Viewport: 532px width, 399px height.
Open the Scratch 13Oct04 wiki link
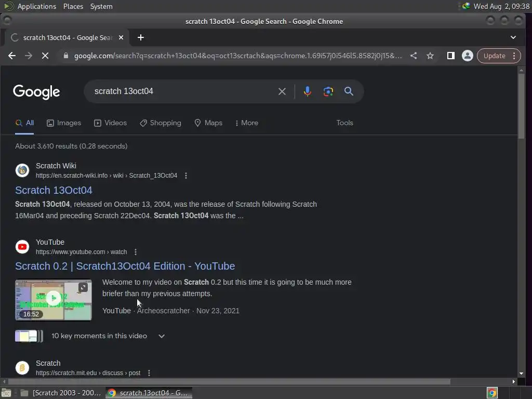54,190
